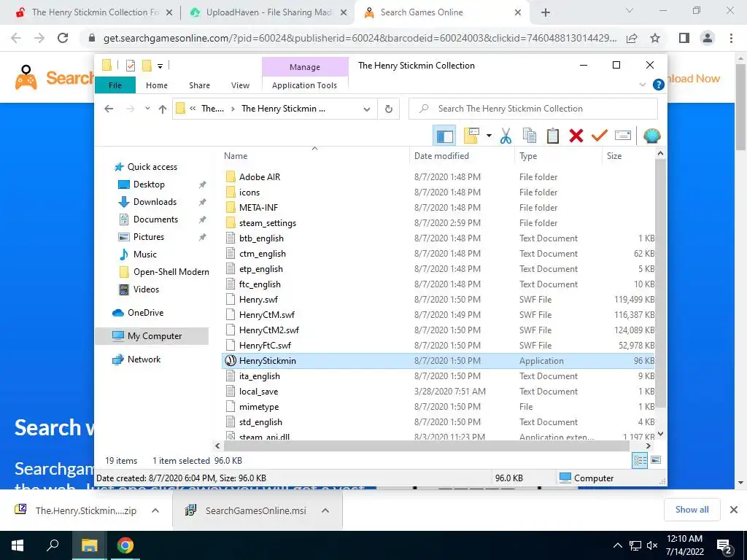Bookmark this page with star icon
Viewport: 747px width, 560px height.
656,38
